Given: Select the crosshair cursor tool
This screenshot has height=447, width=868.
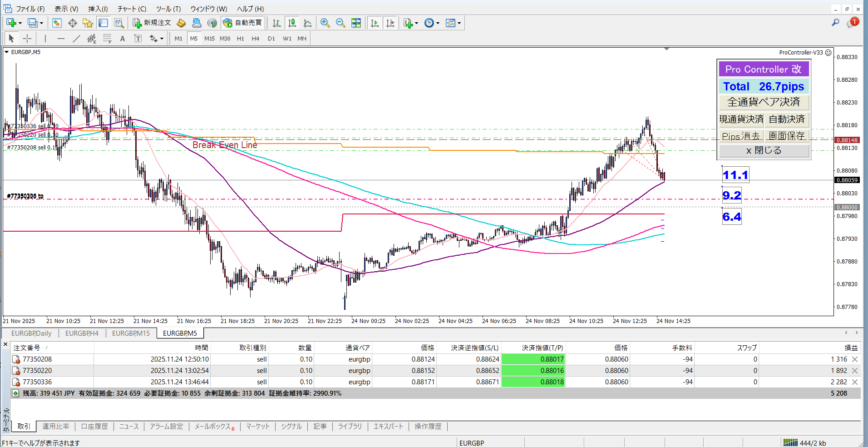Looking at the screenshot, I should [27, 39].
